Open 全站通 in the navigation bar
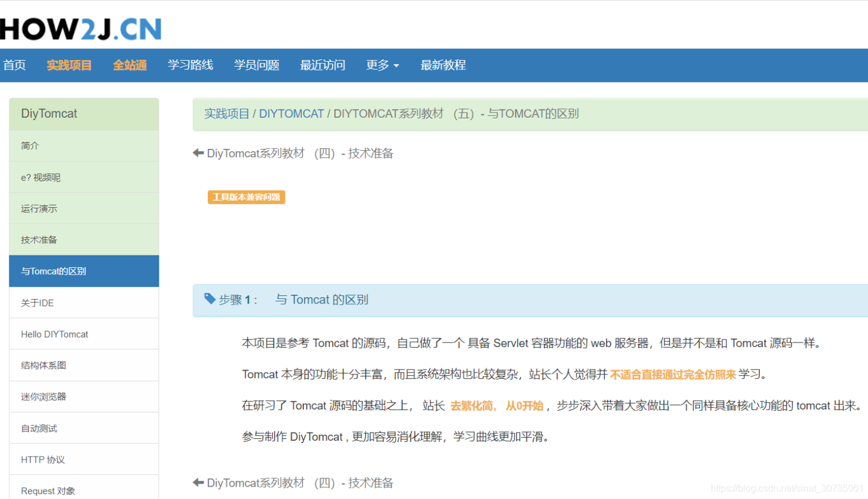Screen dimensions: 868x499 coord(130,65)
